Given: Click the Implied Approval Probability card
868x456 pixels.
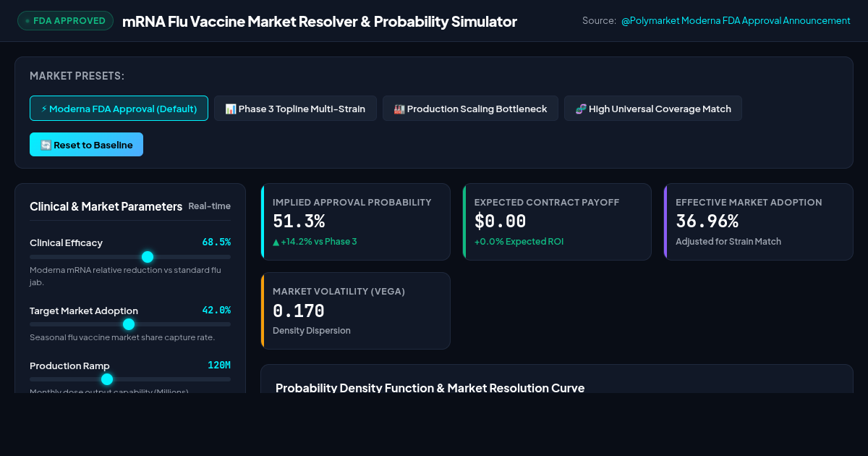Looking at the screenshot, I should pos(355,221).
